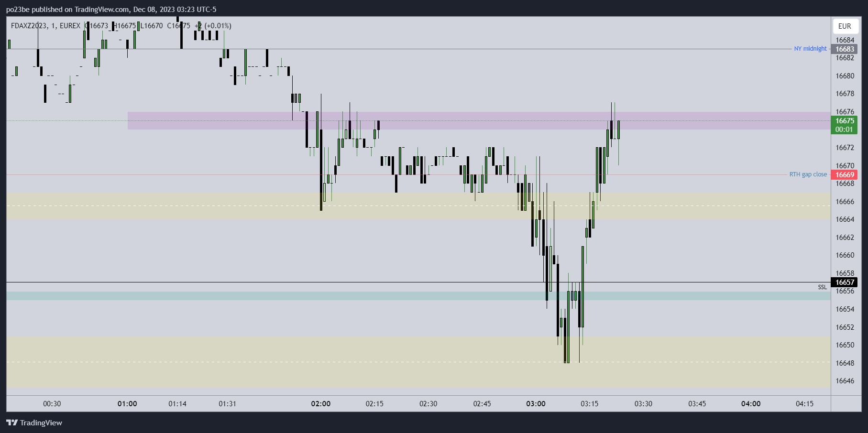Click the 01:00 time axis label
The image size is (868, 433).
pyautogui.click(x=127, y=404)
